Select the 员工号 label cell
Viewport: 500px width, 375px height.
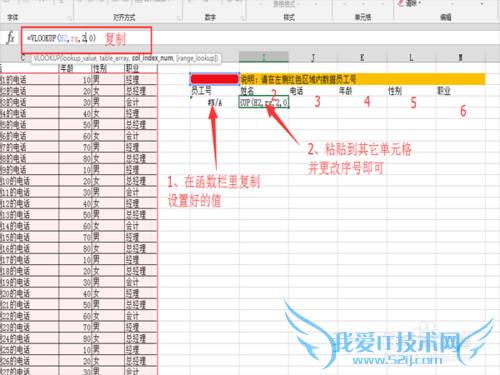pyautogui.click(x=214, y=90)
